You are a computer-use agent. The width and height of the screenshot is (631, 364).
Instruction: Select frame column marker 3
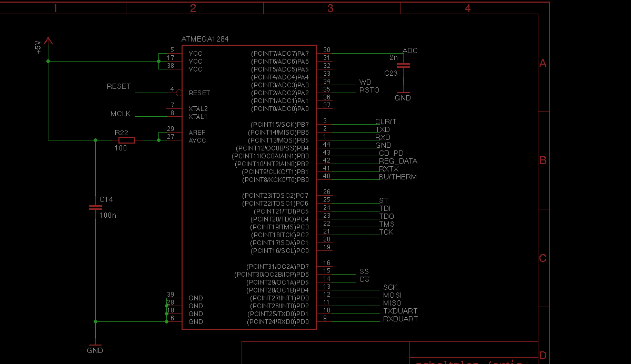tap(330, 8)
